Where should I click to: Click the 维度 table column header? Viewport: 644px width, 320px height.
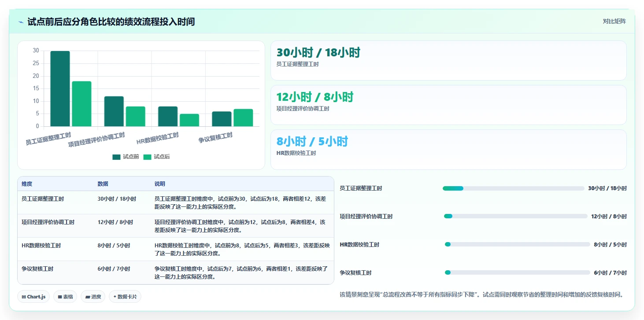[x=27, y=184]
